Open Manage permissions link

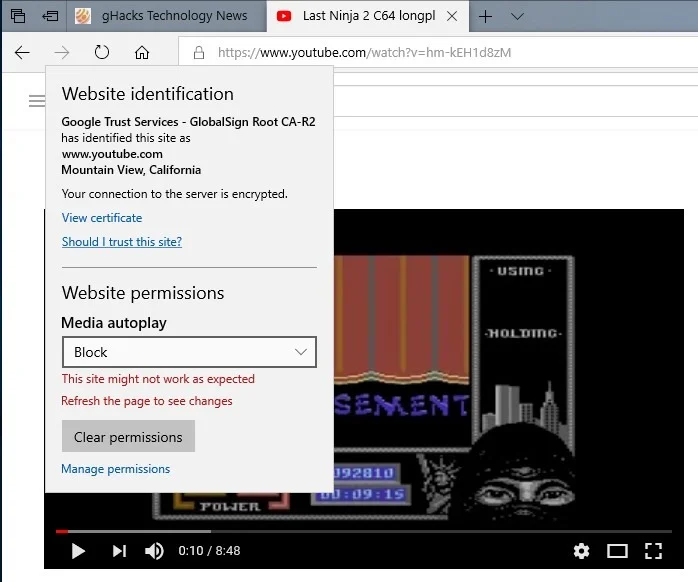[x=115, y=469]
